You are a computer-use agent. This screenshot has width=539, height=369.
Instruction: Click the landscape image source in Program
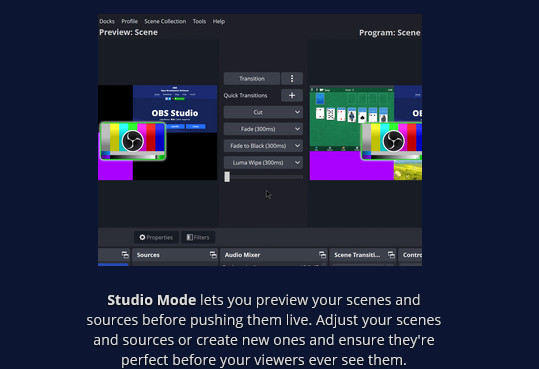pyautogui.click(x=408, y=170)
